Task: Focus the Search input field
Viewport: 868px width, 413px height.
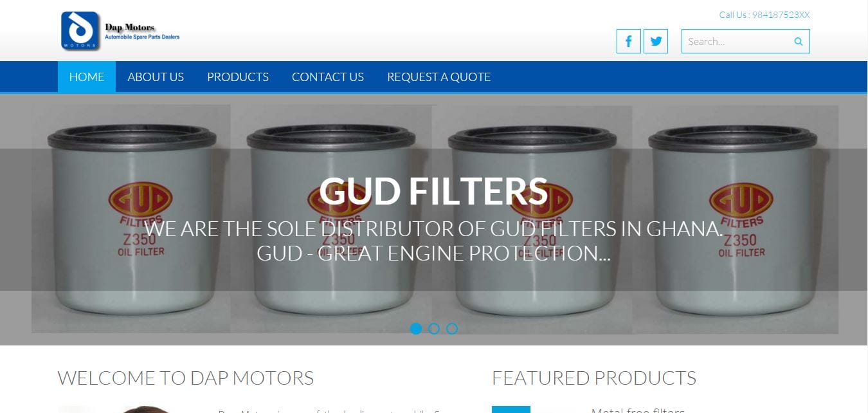Action: pyautogui.click(x=737, y=41)
